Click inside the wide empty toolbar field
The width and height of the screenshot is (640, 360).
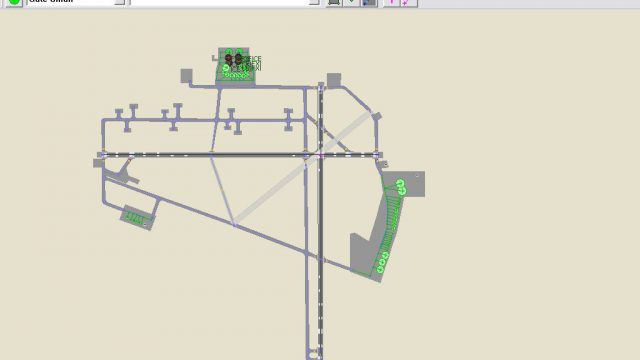pos(220,2)
